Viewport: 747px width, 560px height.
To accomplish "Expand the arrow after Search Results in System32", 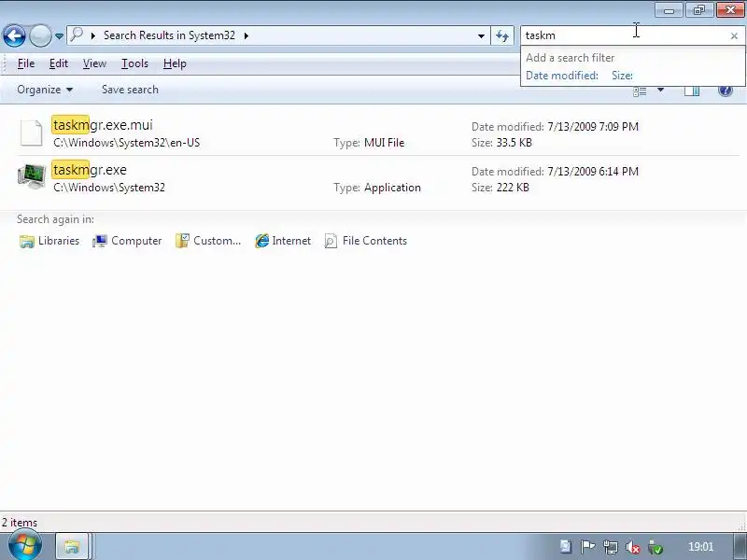I will 247,35.
